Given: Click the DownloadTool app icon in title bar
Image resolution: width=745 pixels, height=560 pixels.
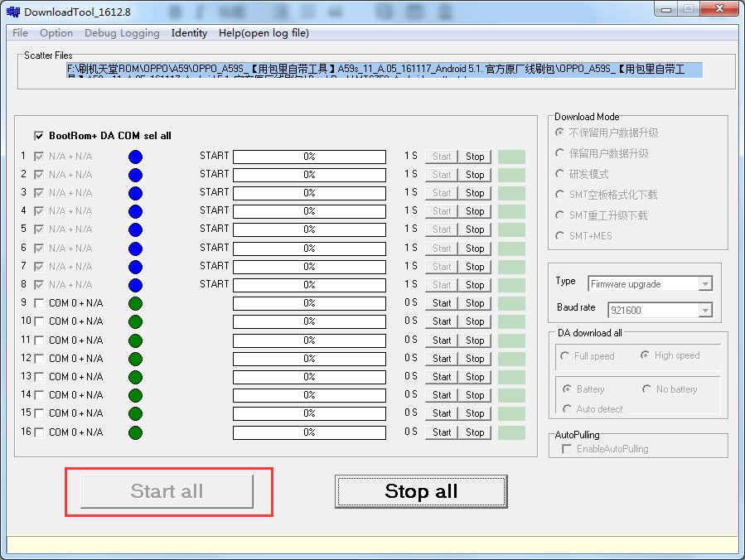Looking at the screenshot, I should [x=13, y=12].
